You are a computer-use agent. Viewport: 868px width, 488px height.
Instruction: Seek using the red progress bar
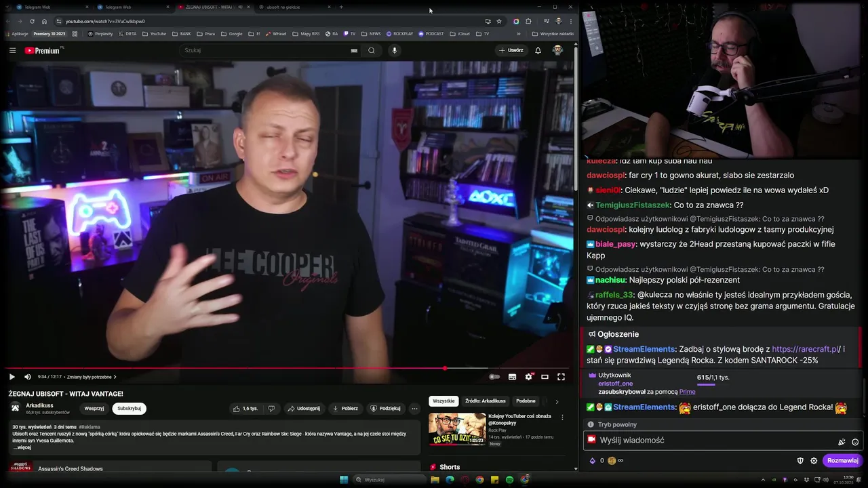click(x=288, y=368)
